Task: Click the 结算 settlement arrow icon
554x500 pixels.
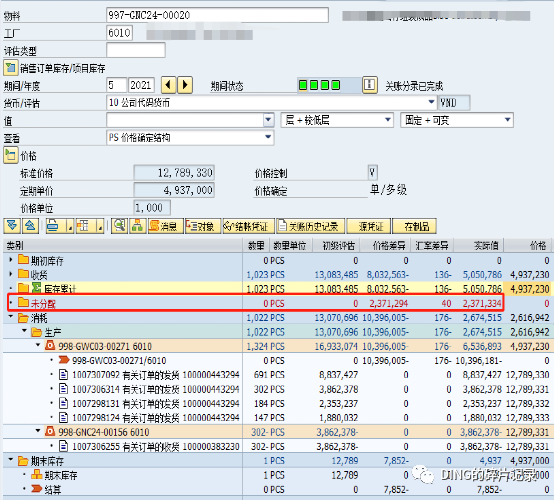Action: point(37,489)
